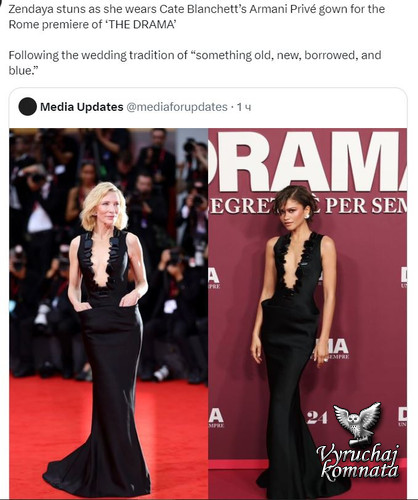Click the Media Updates profile avatar
418x500 pixels.
point(27,107)
